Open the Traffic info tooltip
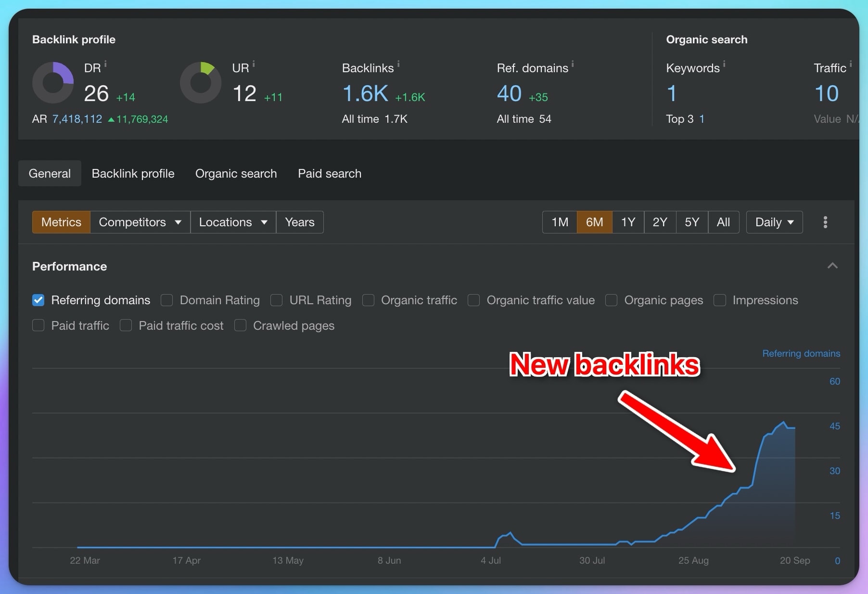 click(851, 64)
